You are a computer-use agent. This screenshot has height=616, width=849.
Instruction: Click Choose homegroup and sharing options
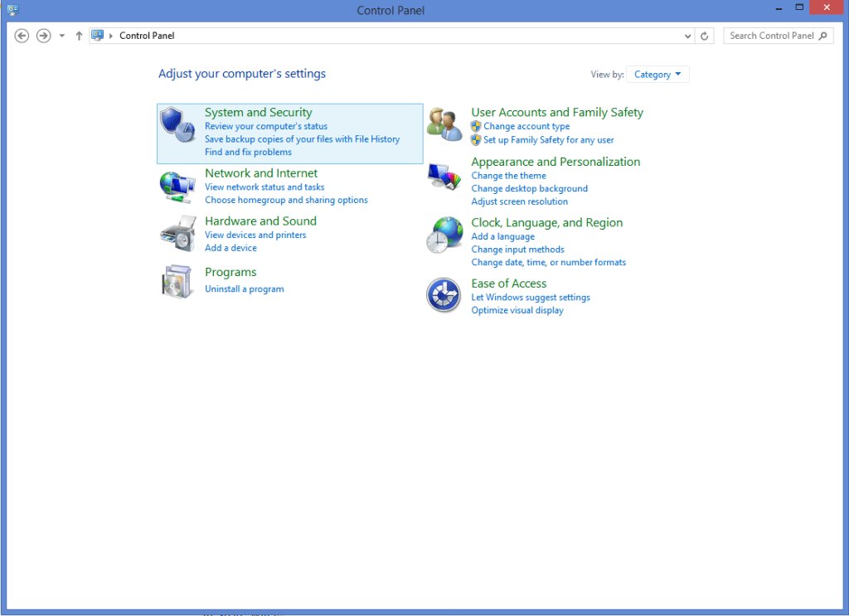pos(286,200)
